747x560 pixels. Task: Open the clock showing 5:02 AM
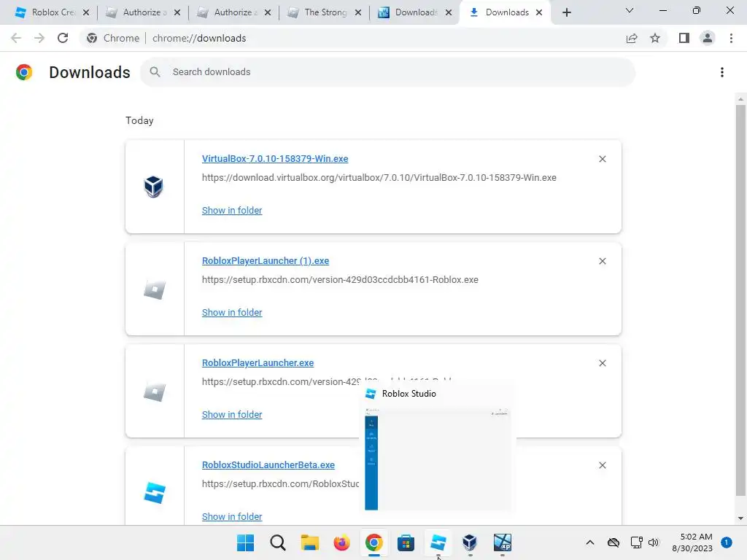coord(692,542)
